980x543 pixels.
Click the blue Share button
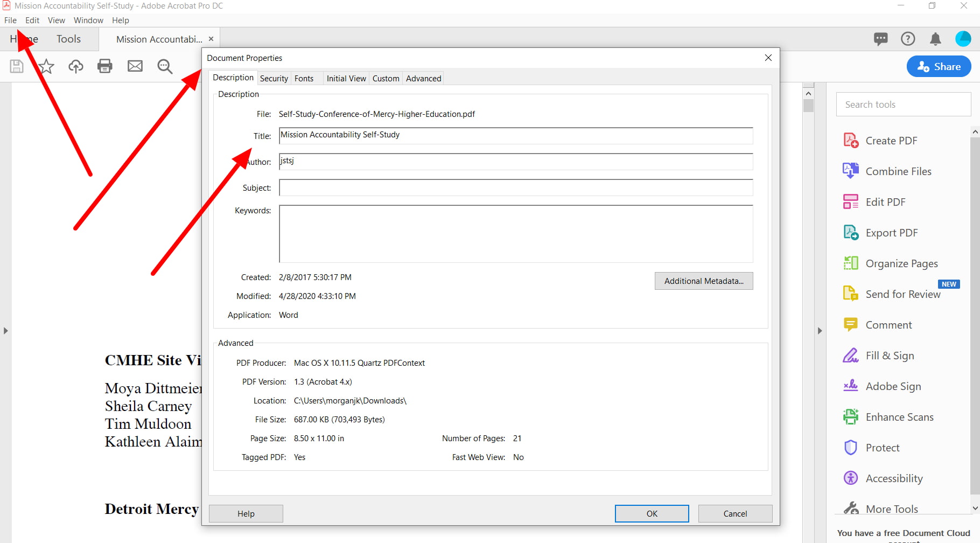point(939,66)
